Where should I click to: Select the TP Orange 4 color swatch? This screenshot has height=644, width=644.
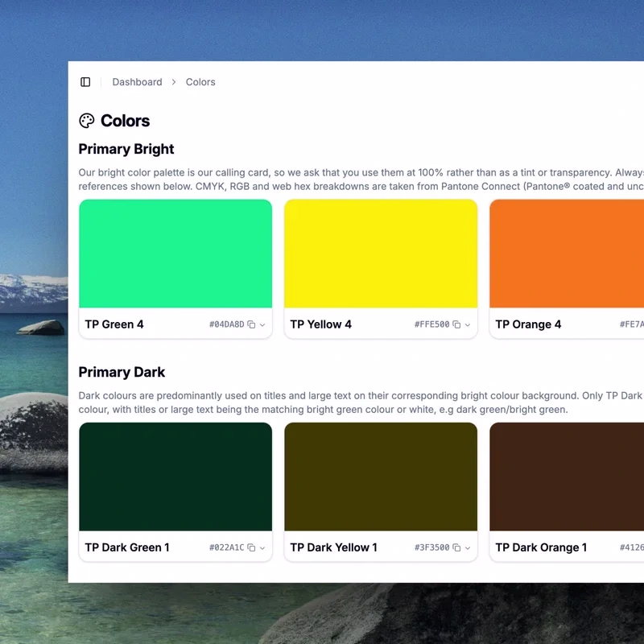click(x=567, y=254)
